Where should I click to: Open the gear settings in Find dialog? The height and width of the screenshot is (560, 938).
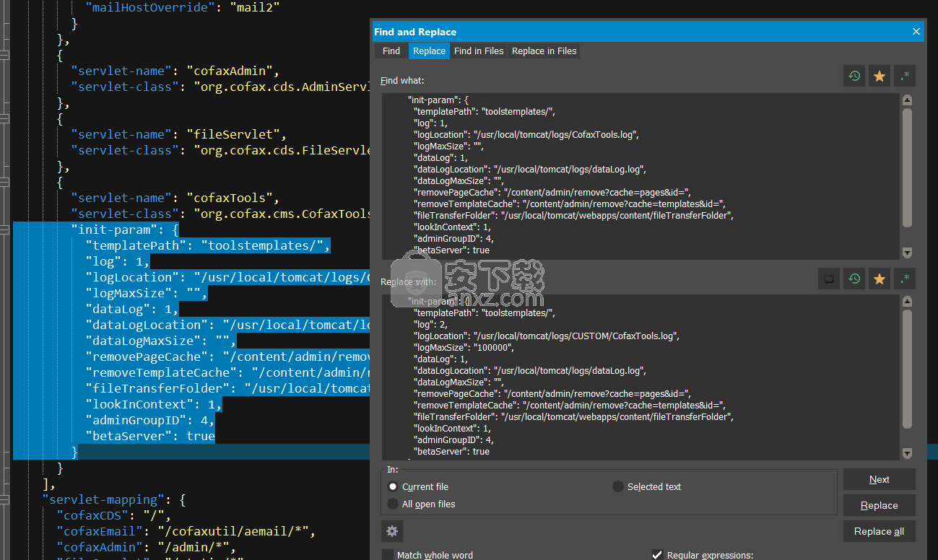pos(392,531)
